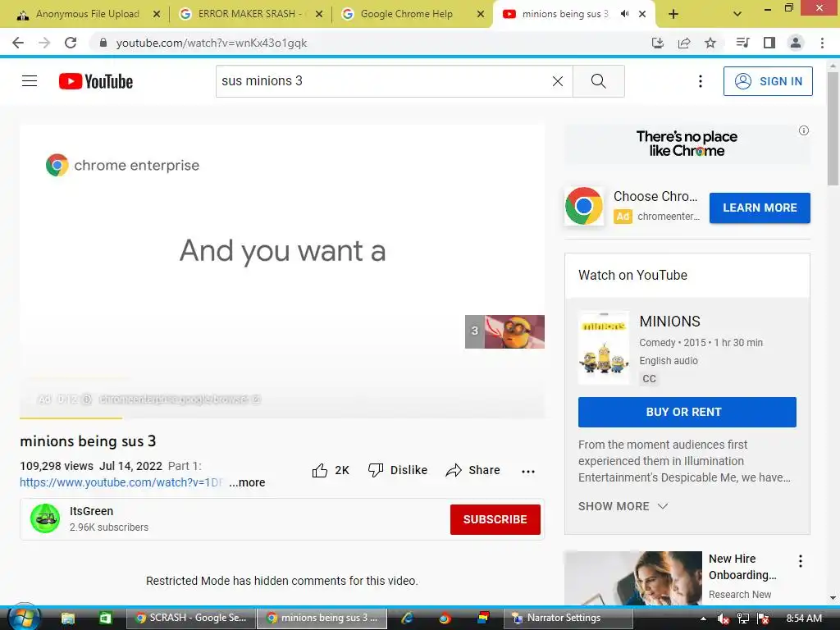Install app icon in address bar
The width and height of the screenshot is (840, 630).
pos(658,43)
